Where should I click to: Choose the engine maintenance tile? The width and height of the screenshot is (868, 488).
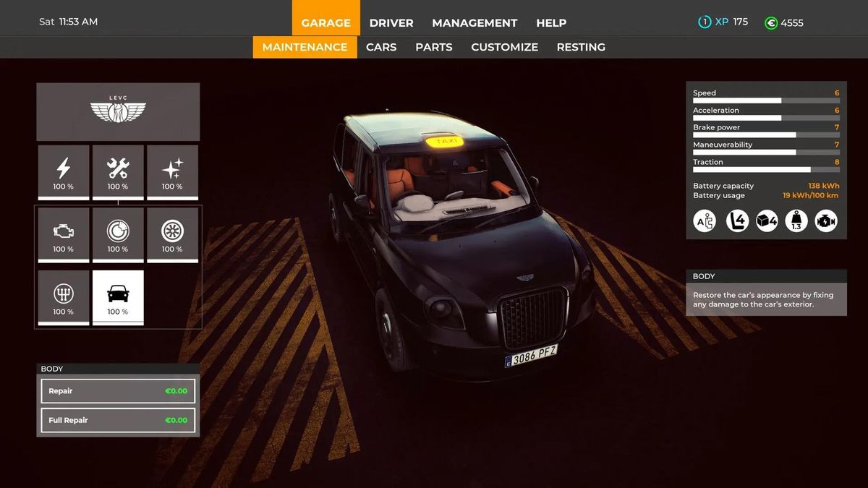point(64,234)
